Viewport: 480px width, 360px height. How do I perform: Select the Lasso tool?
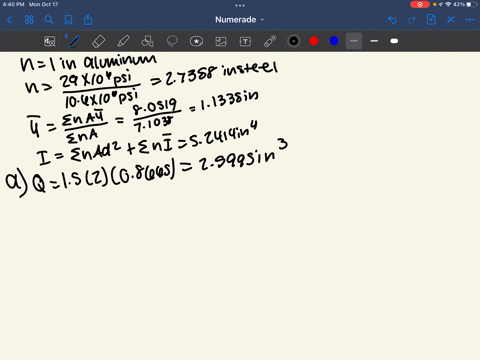[x=172, y=41]
